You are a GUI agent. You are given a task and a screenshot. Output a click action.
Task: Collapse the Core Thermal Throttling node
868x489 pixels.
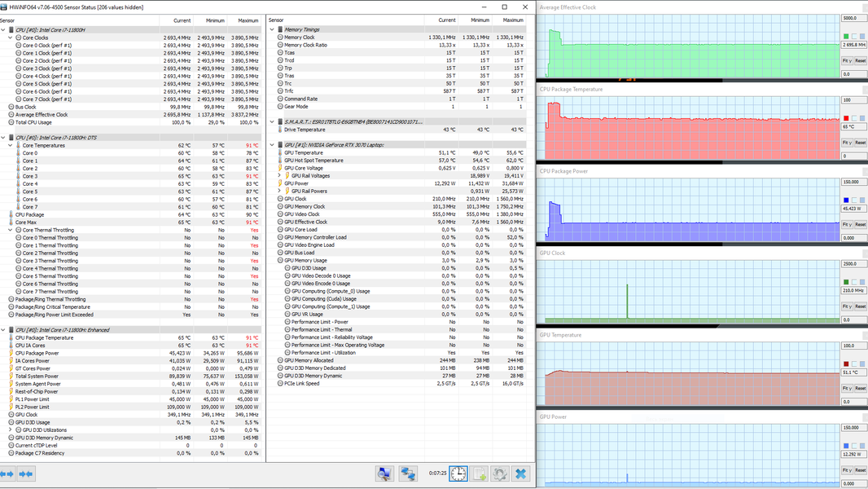(x=11, y=230)
